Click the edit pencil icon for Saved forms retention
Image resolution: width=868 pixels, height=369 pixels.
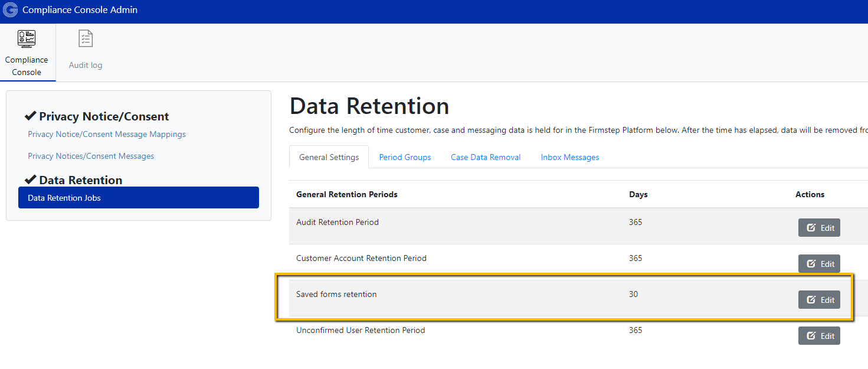(812, 299)
